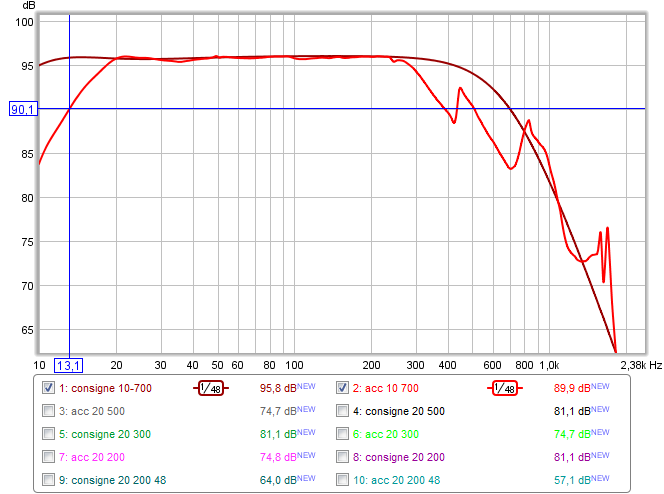
Task: Toggle the acc 20 200 48 checkbox
Action: 342,479
